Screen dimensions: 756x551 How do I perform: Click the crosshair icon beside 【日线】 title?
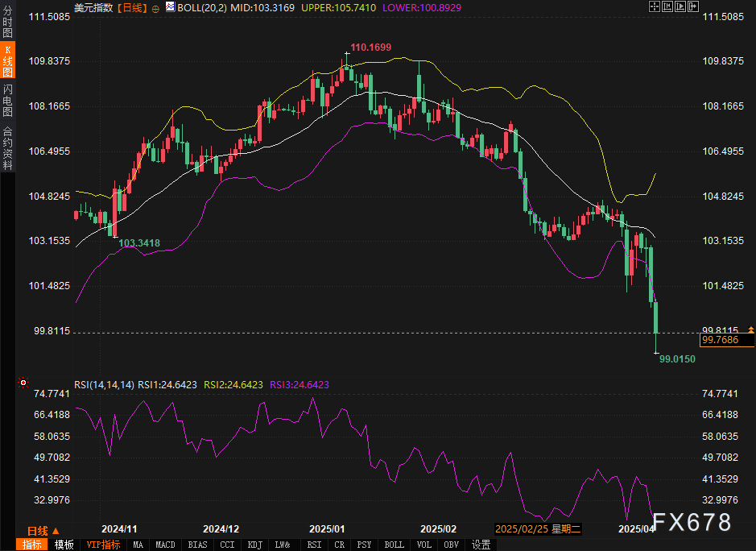tap(155, 7)
